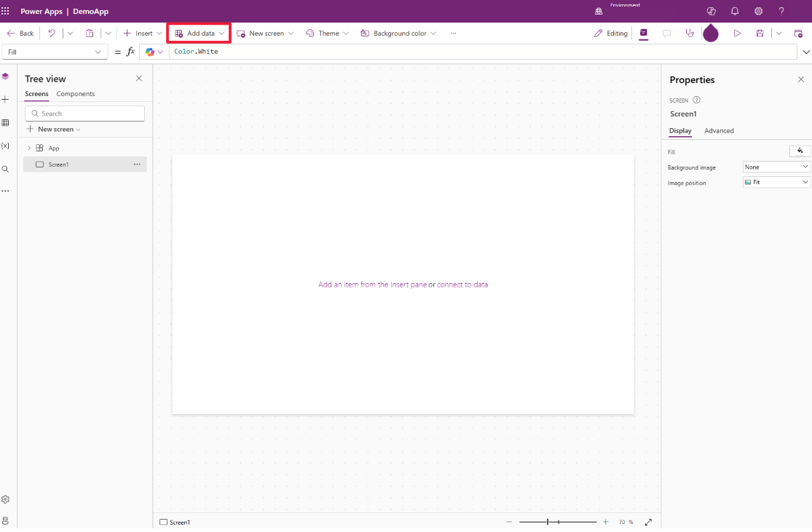The image size is (812, 532).
Task: Run the App checker stethoscope icon
Action: 690,33
